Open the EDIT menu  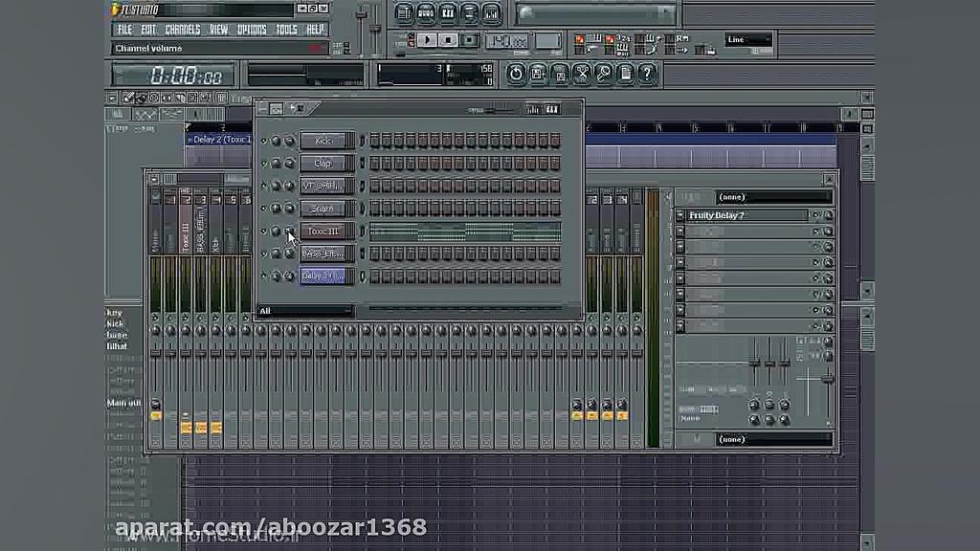pyautogui.click(x=148, y=30)
